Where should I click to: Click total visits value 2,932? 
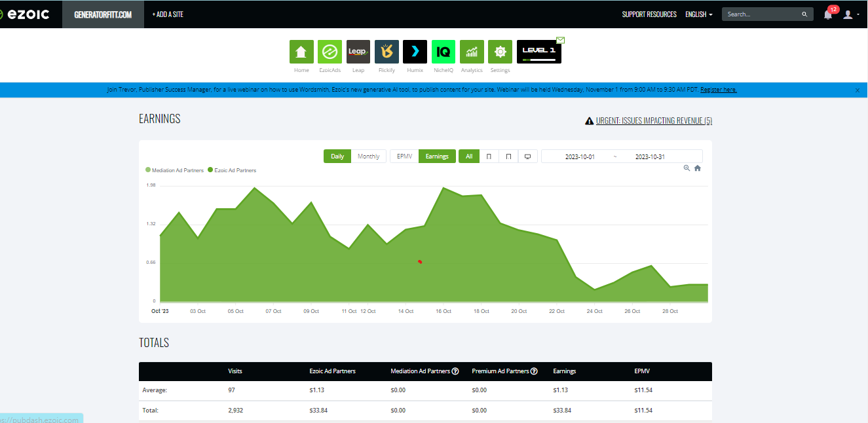236,411
